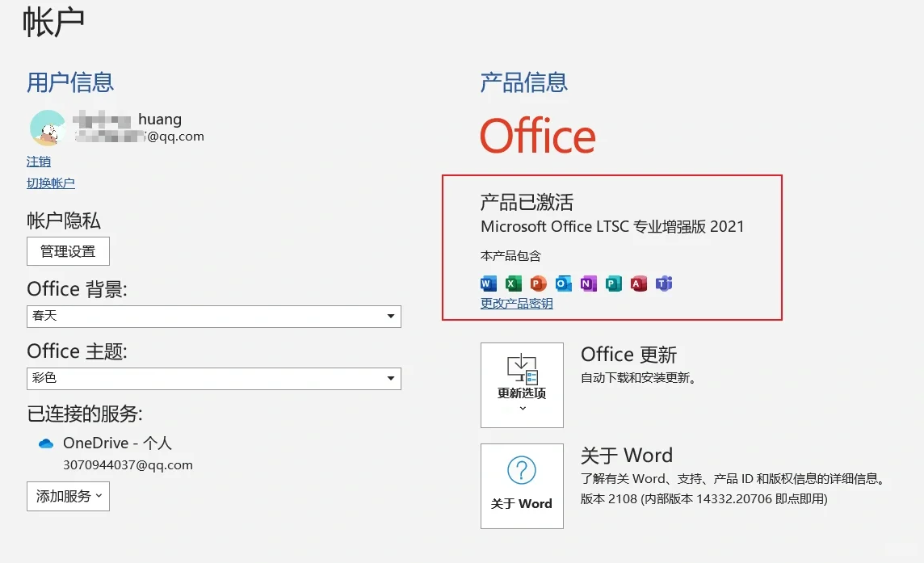Click the 用户信息 heading
The image size is (924, 563).
pyautogui.click(x=70, y=82)
